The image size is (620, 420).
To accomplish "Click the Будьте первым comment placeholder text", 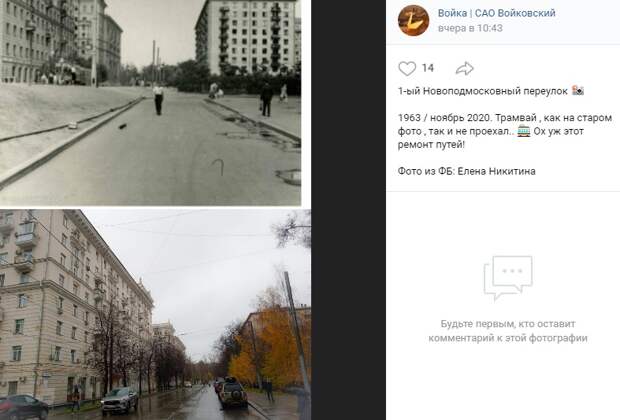I will click(508, 331).
